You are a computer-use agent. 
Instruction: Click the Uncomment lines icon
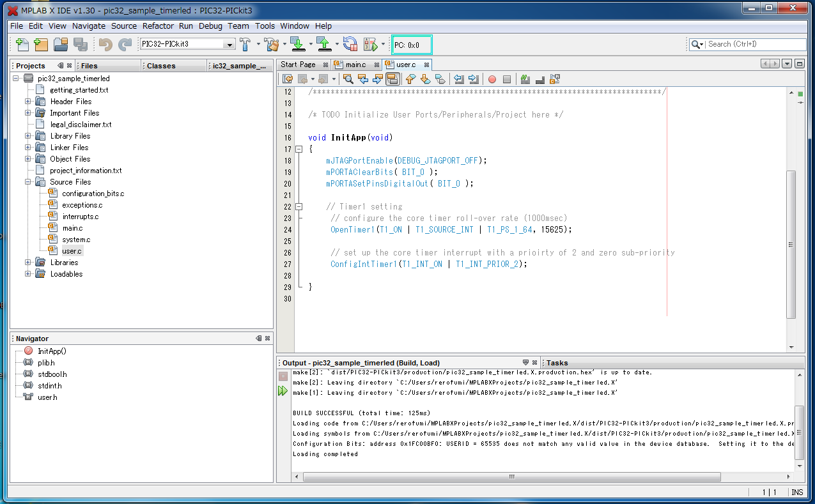(539, 79)
